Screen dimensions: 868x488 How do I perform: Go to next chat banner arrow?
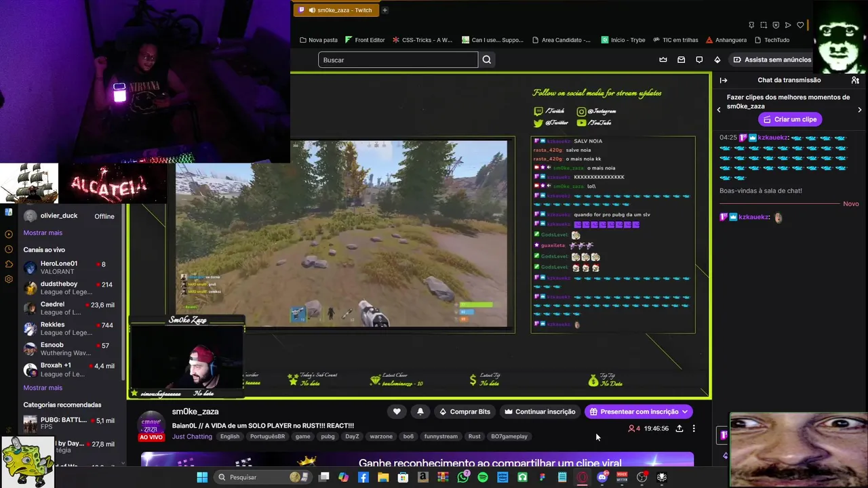click(x=860, y=110)
